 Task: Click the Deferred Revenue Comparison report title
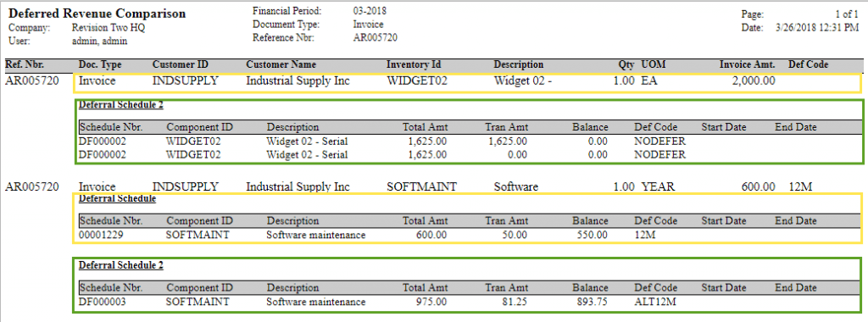(x=97, y=14)
